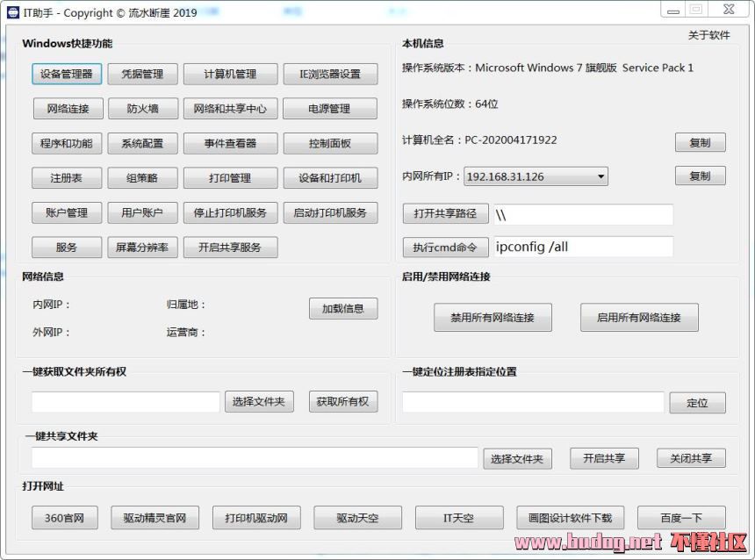Screen dimensions: 755x560
Task: Open 程序和功能
Action: pyautogui.click(x=67, y=143)
